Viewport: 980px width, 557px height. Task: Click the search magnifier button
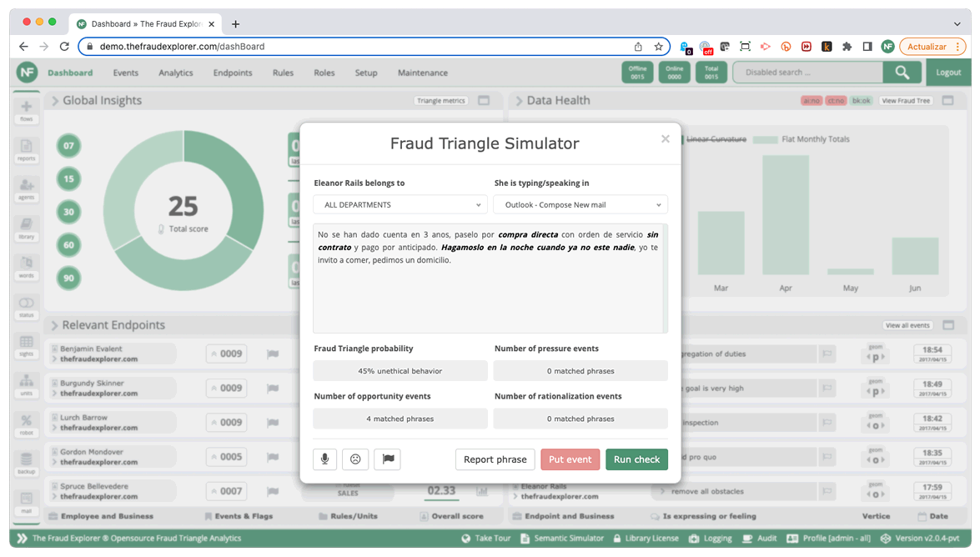click(x=902, y=73)
